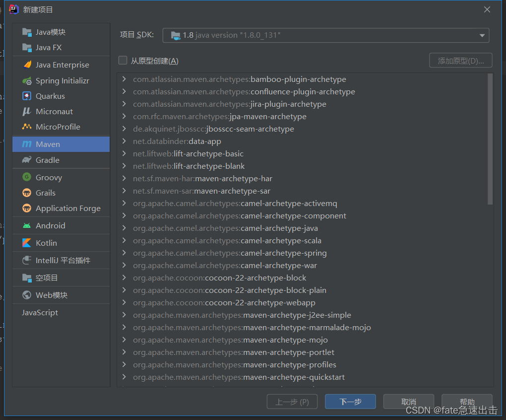Select the Gradle elephant icon
506x420 pixels.
[27, 160]
